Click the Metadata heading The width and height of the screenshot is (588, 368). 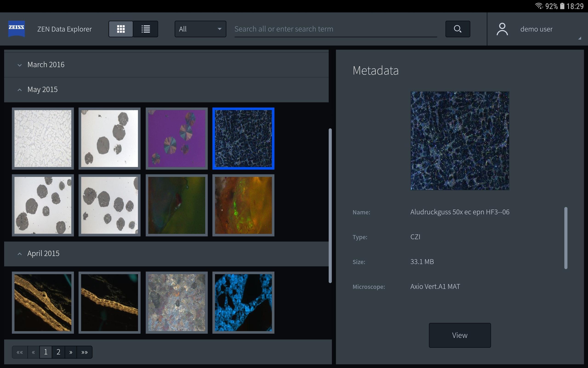pyautogui.click(x=375, y=71)
